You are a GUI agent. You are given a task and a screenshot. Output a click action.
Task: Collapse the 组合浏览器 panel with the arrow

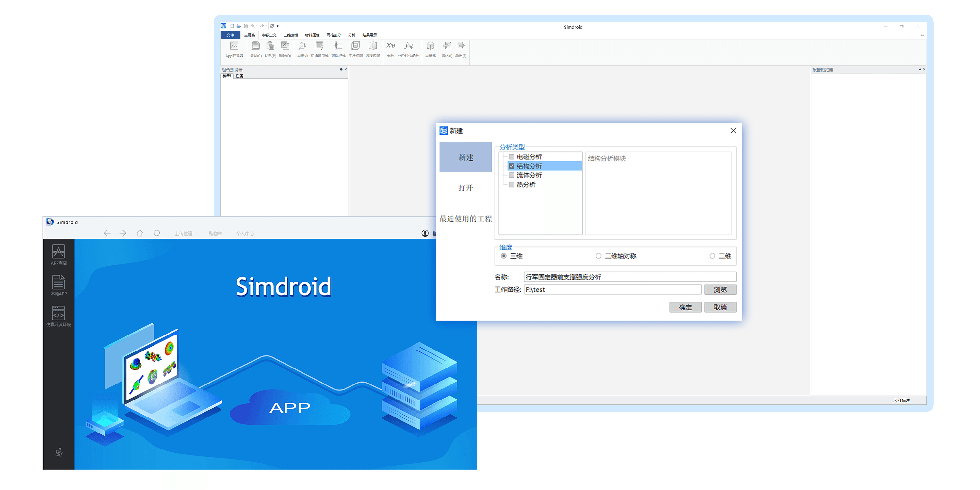pos(341,69)
